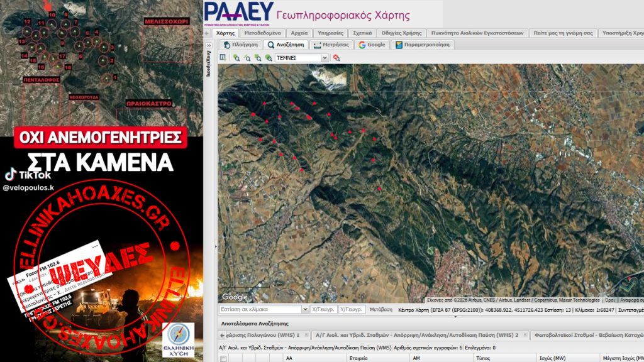Toggle the select-all checkbox in results table
This screenshot has width=644, height=362.
[x=223, y=359]
